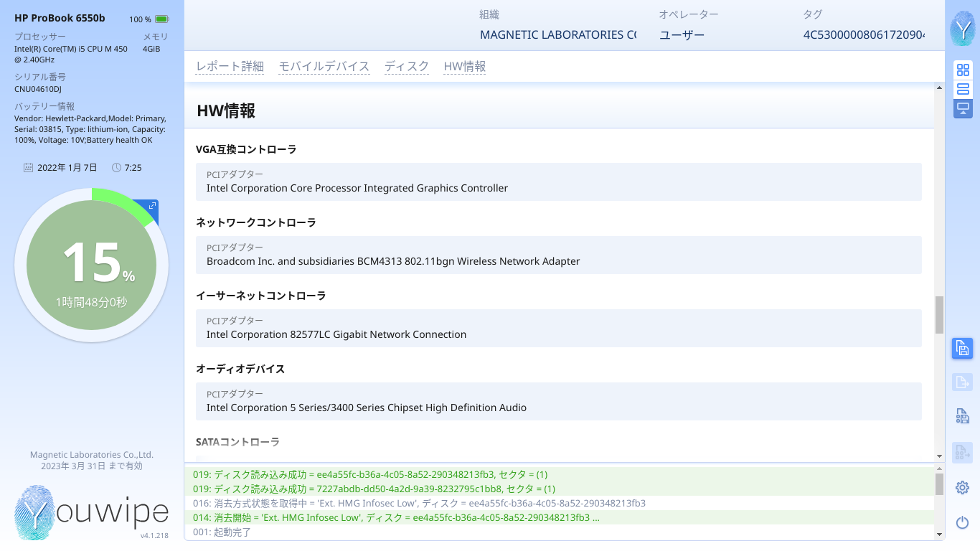
Task: Select the High Definition Audio entry
Action: [559, 401]
